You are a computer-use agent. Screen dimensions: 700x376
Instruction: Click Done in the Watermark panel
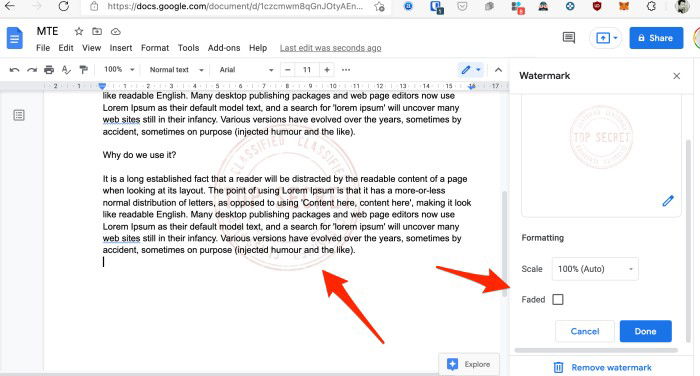coord(646,331)
